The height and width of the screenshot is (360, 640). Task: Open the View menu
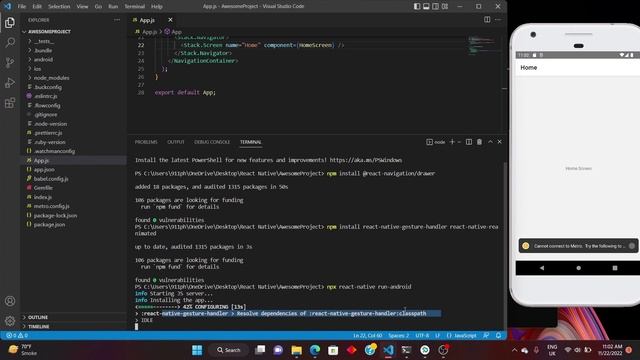click(82, 7)
